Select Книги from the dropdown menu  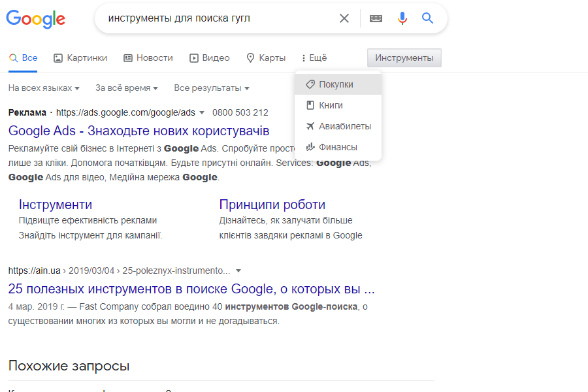click(331, 105)
